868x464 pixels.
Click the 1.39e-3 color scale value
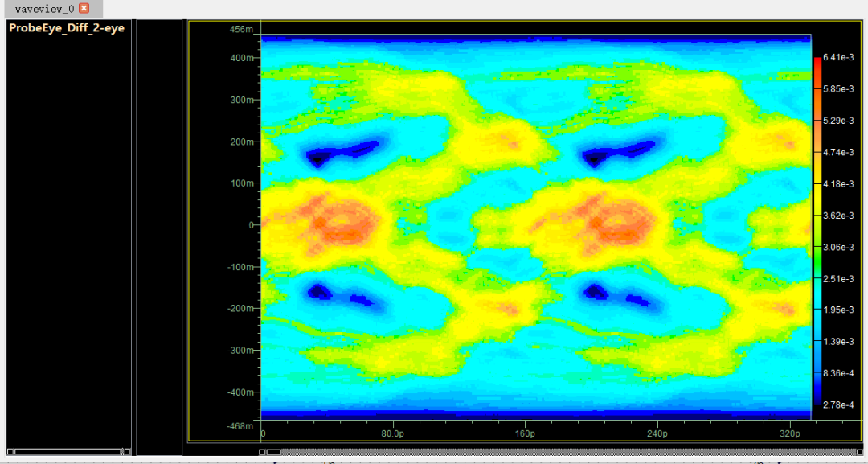[839, 342]
